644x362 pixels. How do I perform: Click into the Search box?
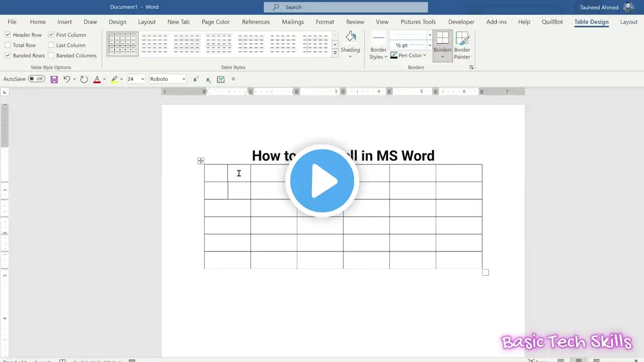pos(346,7)
